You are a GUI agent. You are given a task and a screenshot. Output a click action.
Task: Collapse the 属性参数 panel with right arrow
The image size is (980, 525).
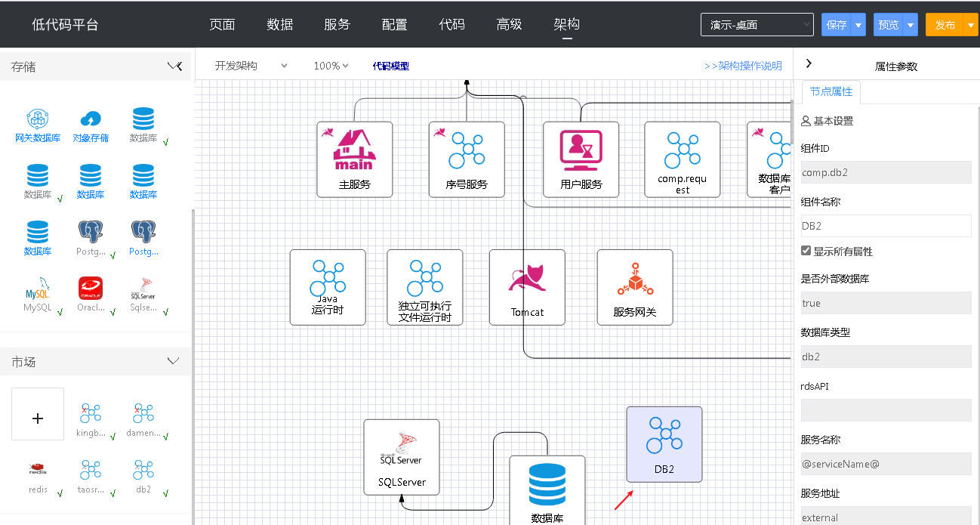point(809,63)
